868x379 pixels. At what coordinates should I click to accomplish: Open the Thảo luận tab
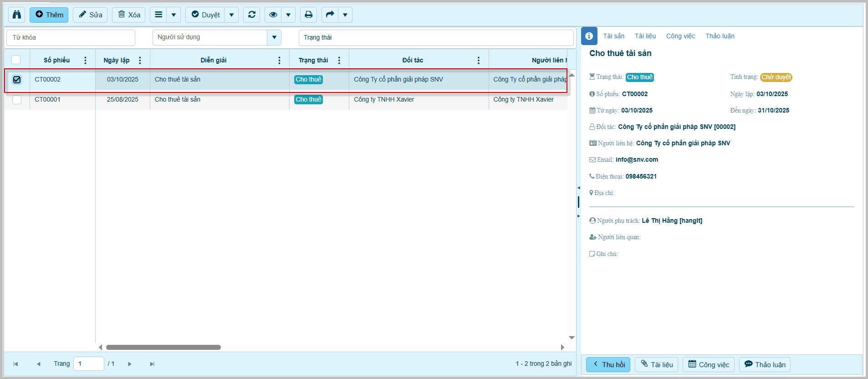pyautogui.click(x=720, y=36)
